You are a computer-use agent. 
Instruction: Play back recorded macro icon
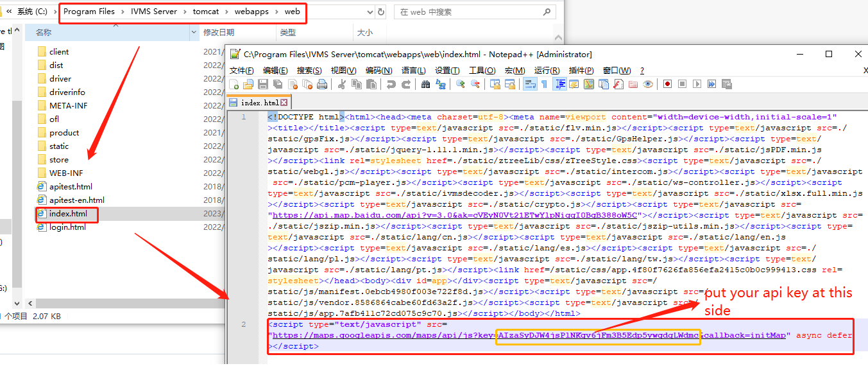point(697,84)
